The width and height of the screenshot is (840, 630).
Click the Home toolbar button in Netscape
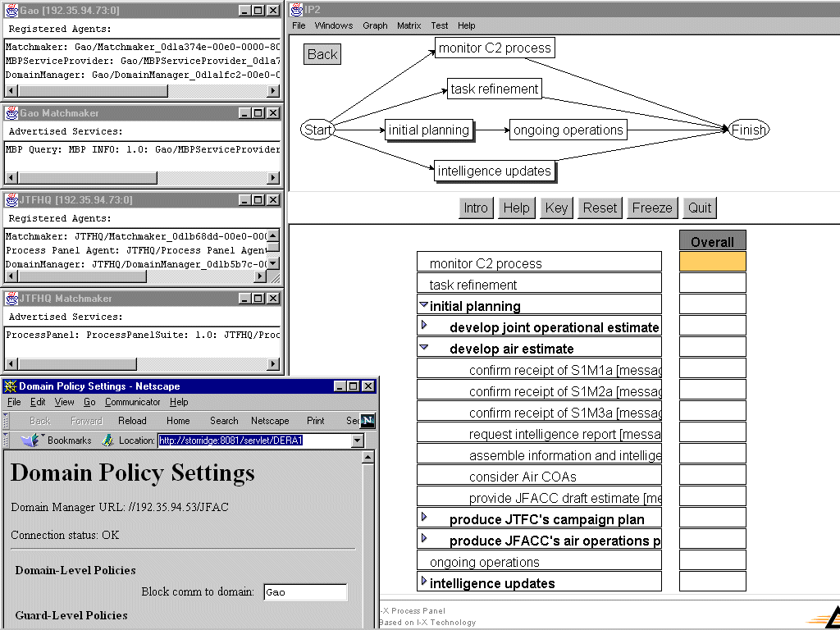tap(178, 421)
